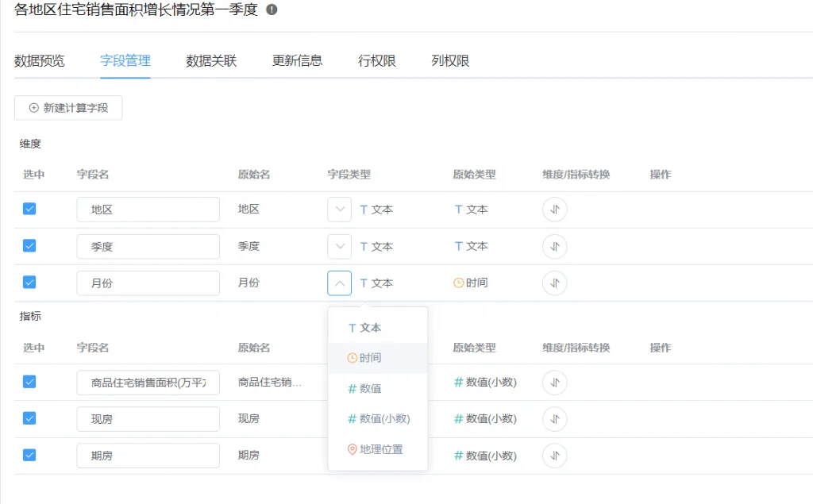
Task: Click convert icon for 商品住宅销售面积 row
Action: [554, 383]
